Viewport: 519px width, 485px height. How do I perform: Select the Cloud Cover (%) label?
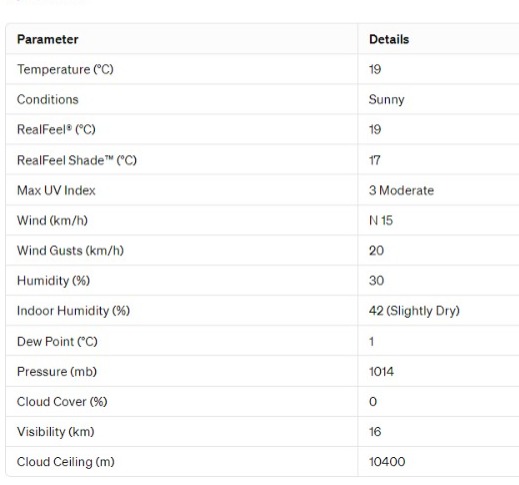point(62,401)
